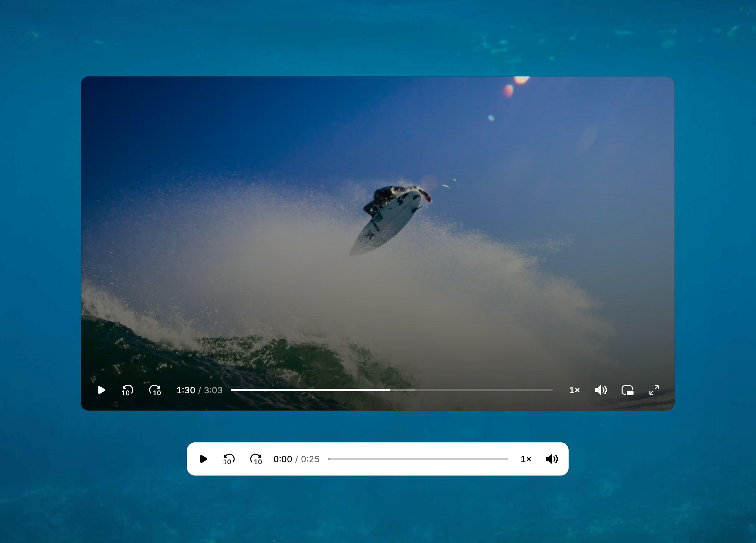Screen dimensions: 756x543
Task: Skip forward 10 seconds in the audio player
Action: pyautogui.click(x=256, y=459)
